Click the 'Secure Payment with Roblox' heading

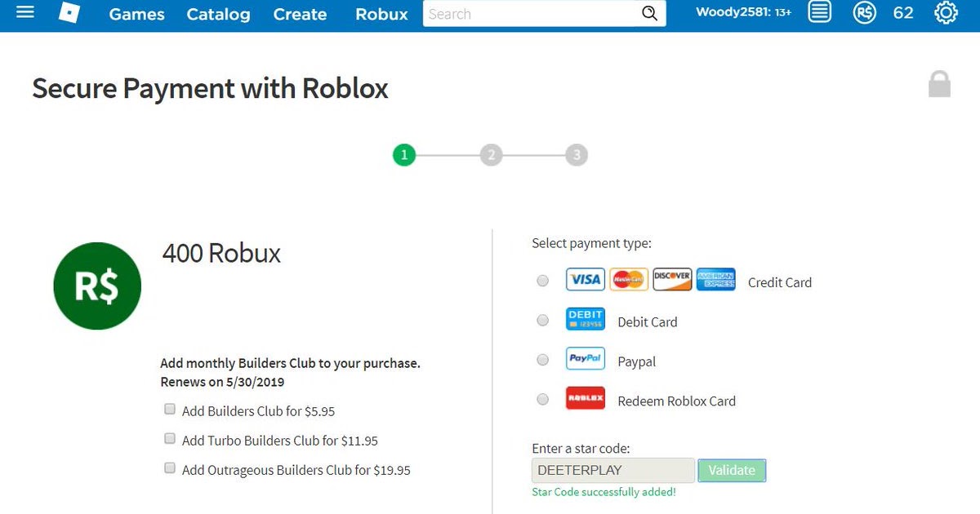click(x=210, y=88)
